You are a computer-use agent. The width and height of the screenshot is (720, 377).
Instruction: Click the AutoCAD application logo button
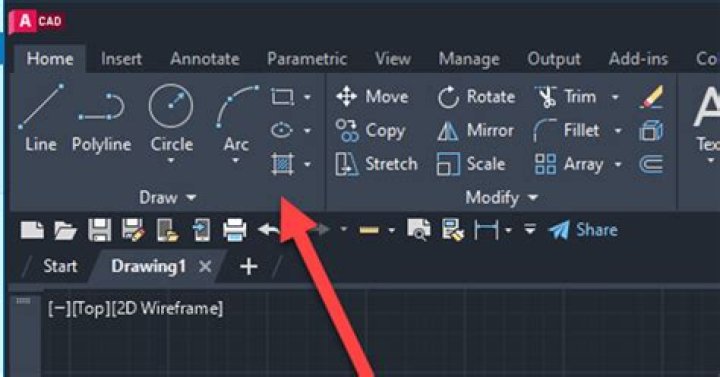click(37, 22)
